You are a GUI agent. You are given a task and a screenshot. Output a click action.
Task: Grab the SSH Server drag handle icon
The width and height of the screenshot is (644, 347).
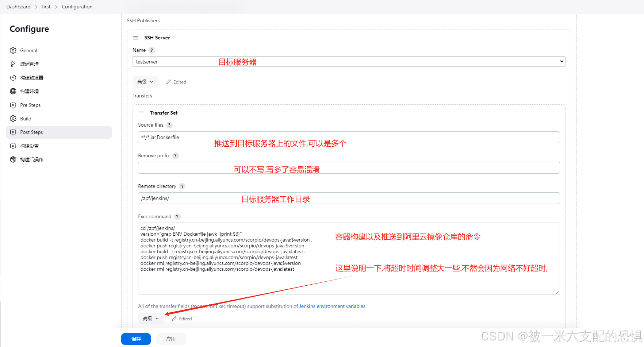point(135,38)
